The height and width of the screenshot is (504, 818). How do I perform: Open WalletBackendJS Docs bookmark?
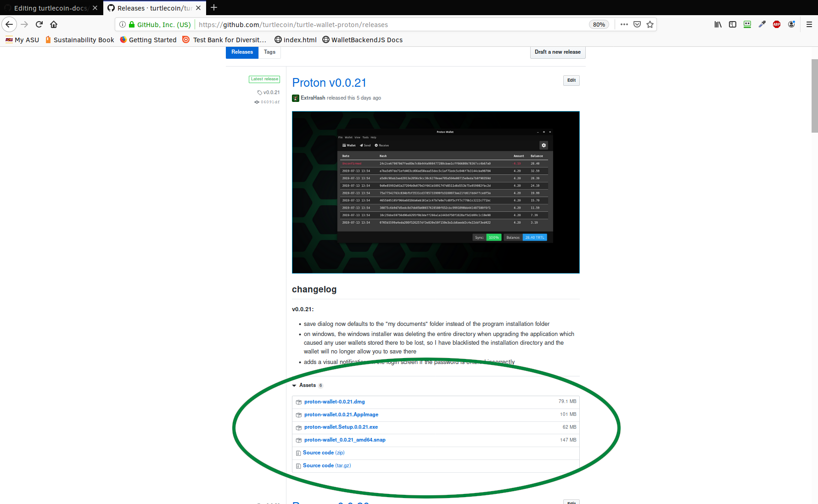[x=363, y=40]
